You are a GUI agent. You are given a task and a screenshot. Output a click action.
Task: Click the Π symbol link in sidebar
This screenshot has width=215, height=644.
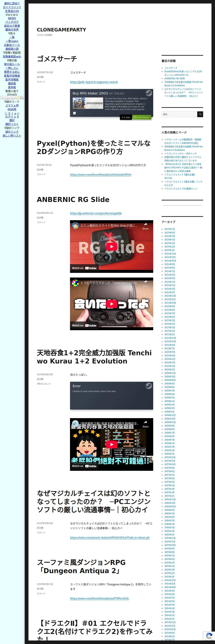tap(9, 117)
